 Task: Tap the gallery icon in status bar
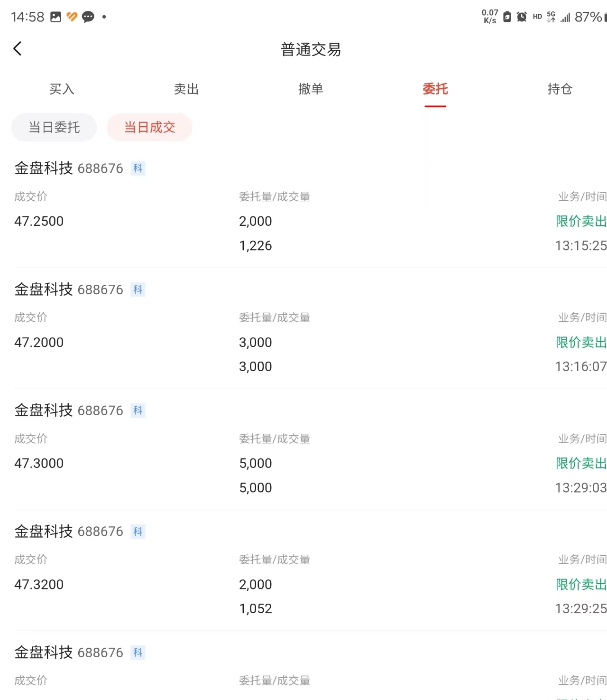56,17
